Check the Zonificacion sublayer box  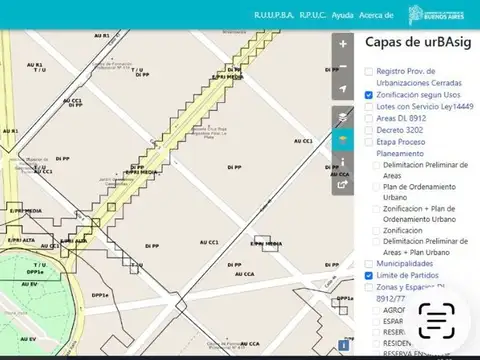(376, 231)
